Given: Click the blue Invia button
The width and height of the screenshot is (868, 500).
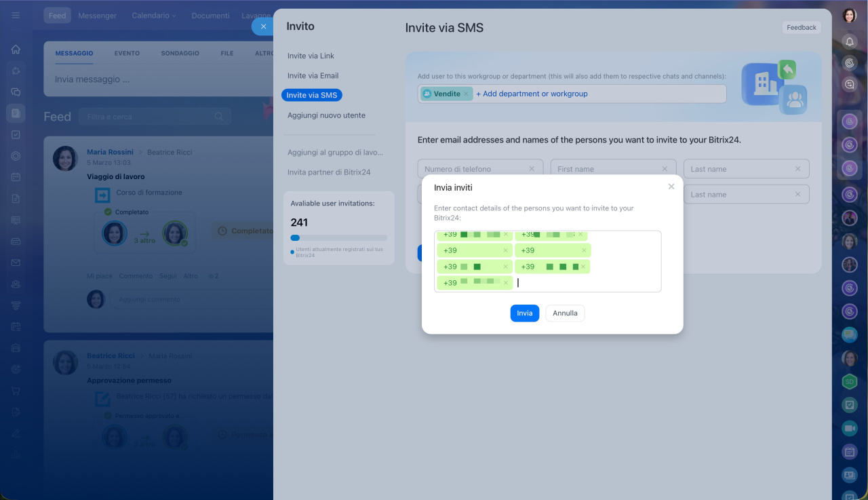Looking at the screenshot, I should [524, 313].
